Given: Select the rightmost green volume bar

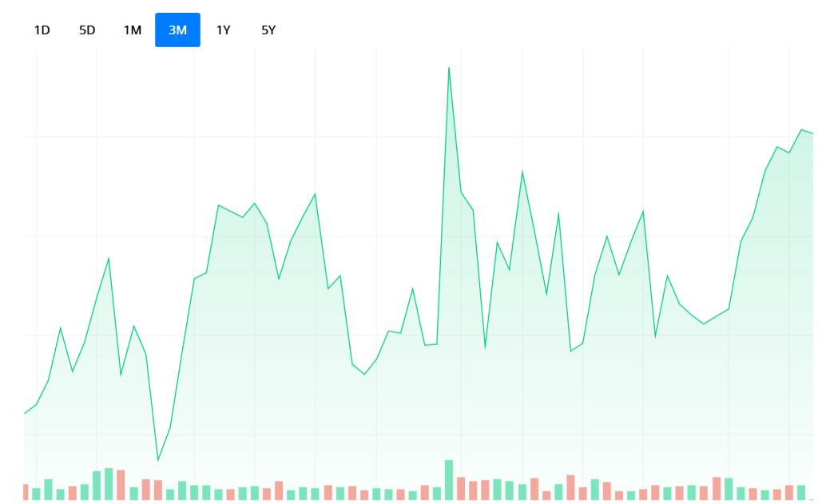Looking at the screenshot, I should pyautogui.click(x=800, y=492).
